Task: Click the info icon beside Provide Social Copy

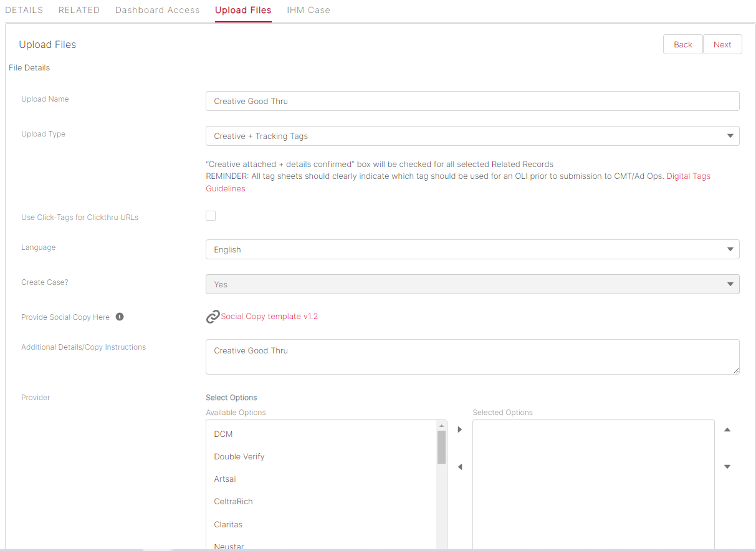Action: (120, 317)
